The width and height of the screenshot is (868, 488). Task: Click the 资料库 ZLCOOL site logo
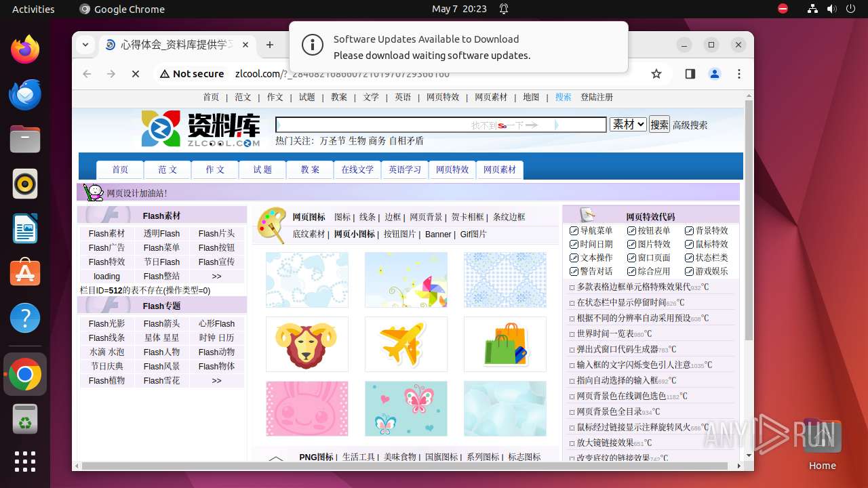[201, 129]
